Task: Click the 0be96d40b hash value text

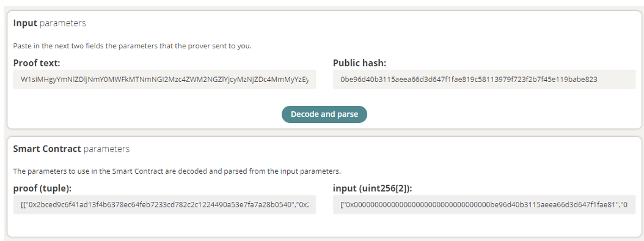Action: [x=469, y=80]
